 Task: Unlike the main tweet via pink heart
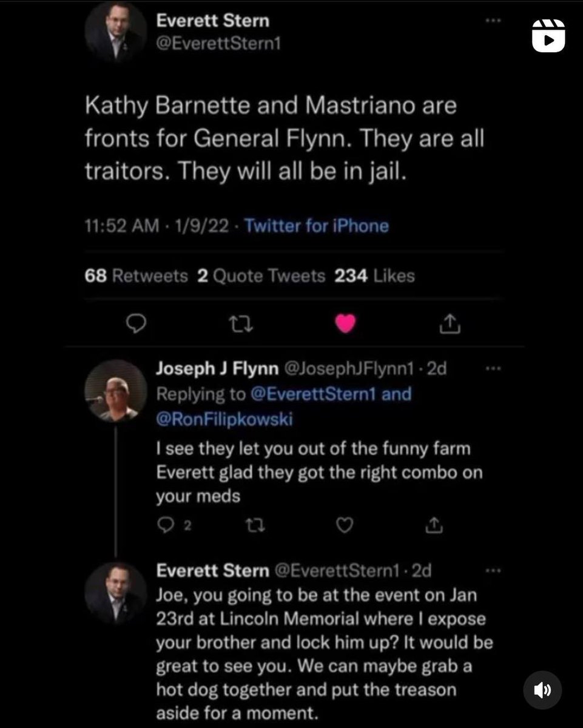[x=346, y=325]
